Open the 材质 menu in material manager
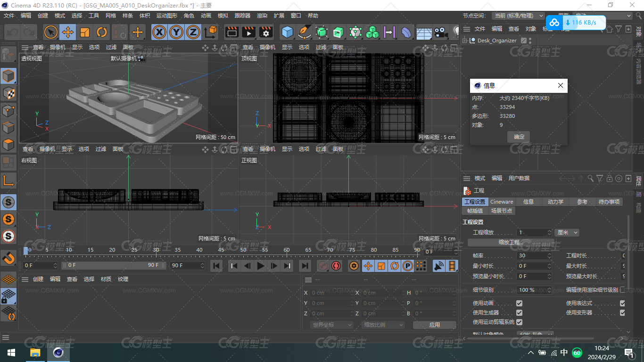Image resolution: width=644 pixels, height=362 pixels. click(x=106, y=279)
